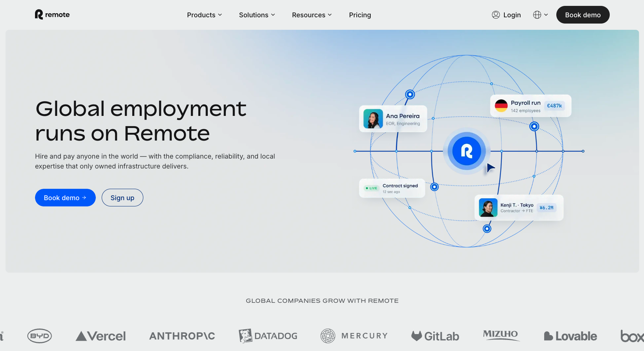644x351 pixels.
Task: Click Ana Pereira's avatar photo
Action: click(373, 119)
